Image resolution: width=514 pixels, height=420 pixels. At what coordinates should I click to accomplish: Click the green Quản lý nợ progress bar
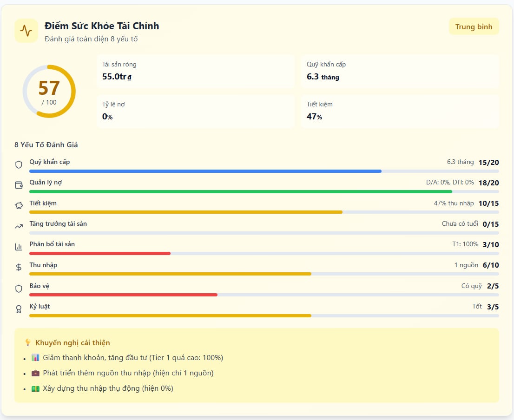point(240,191)
